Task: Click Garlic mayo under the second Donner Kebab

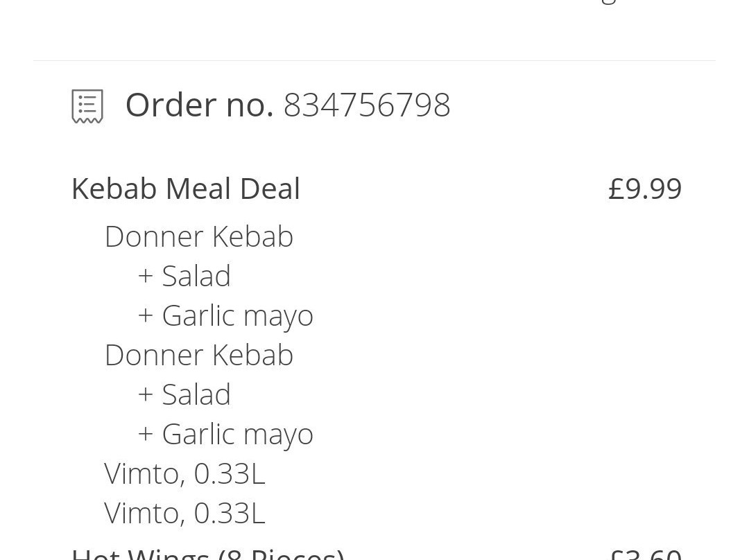Action: [x=237, y=435]
